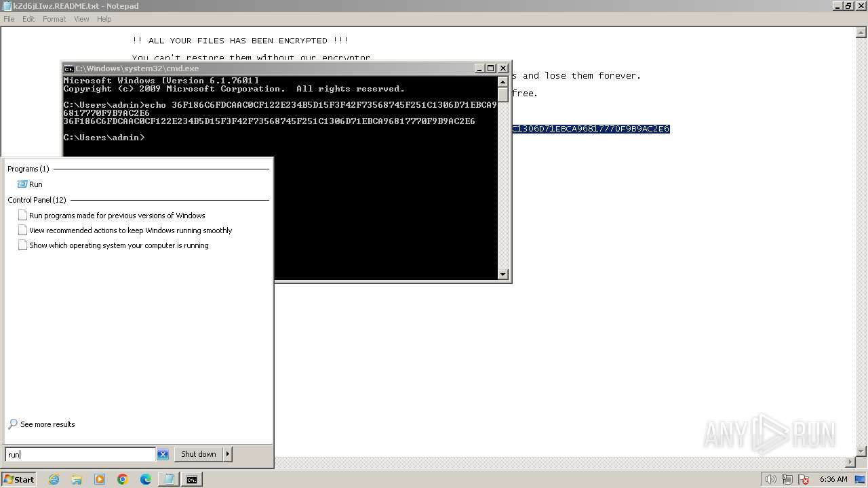Image resolution: width=868 pixels, height=488 pixels.
Task: Click the search box containing 'run'
Action: [80, 454]
